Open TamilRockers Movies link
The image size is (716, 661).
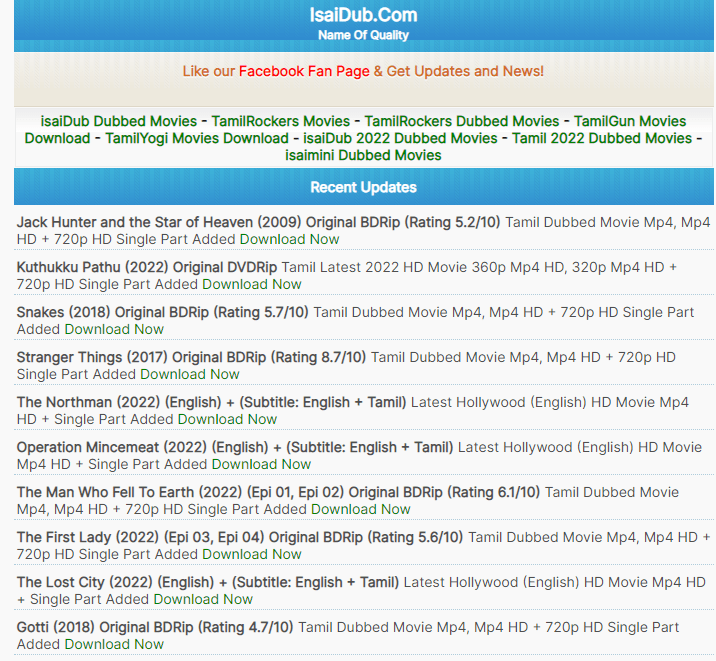click(280, 121)
